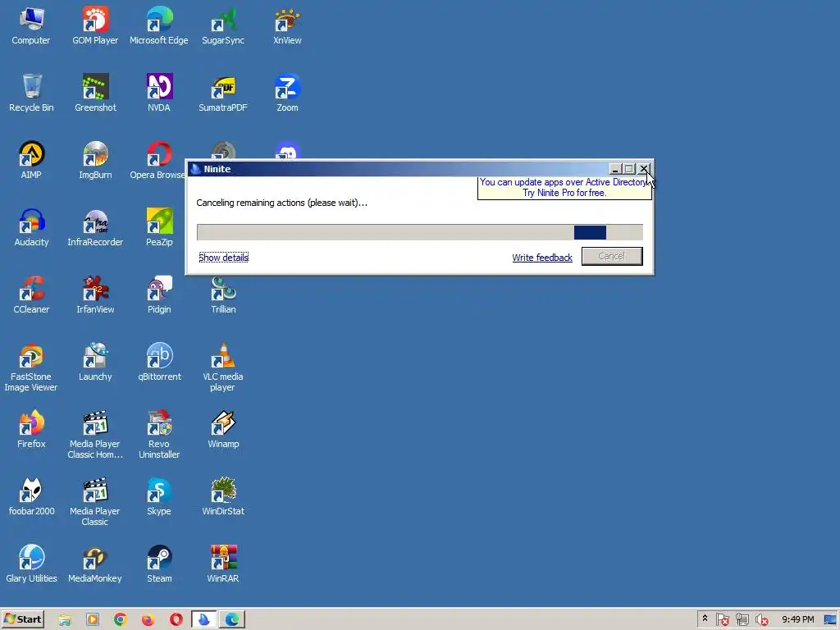Image resolution: width=840 pixels, height=630 pixels.
Task: Open Chrome from the taskbar
Action: pos(121,620)
